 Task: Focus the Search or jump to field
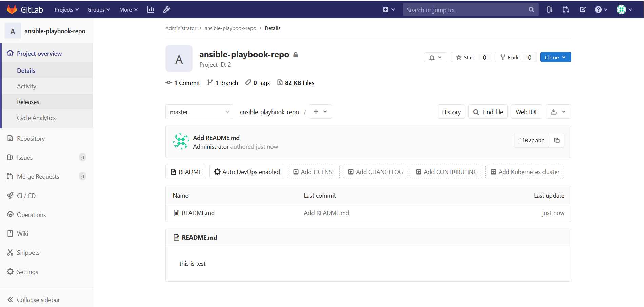470,9
